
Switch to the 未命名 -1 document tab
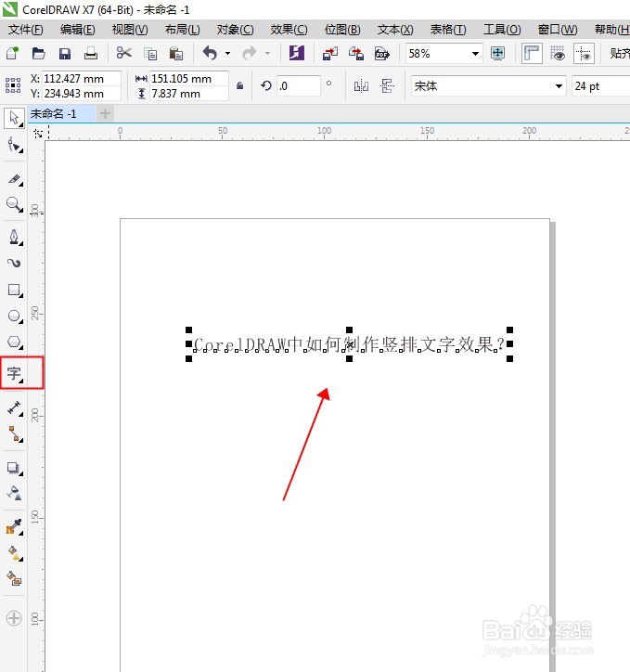click(x=61, y=113)
